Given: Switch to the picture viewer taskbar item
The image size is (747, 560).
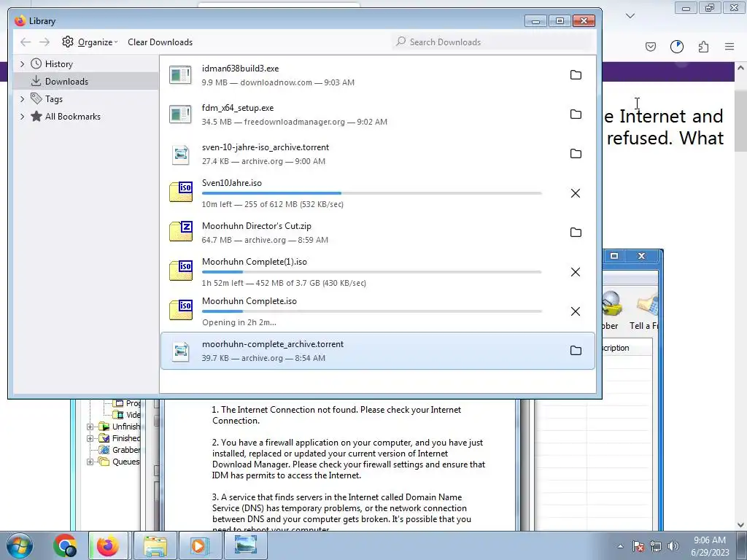Looking at the screenshot, I should coord(246,545).
